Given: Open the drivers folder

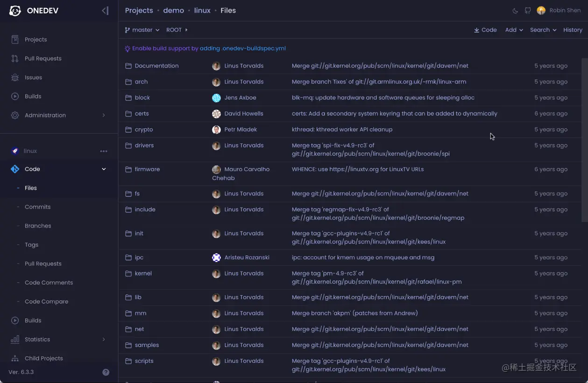Looking at the screenshot, I should pyautogui.click(x=144, y=146).
